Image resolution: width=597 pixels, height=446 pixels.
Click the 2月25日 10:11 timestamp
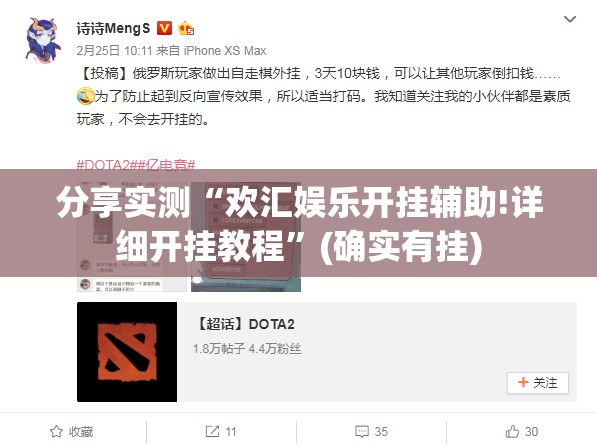[x=114, y=51]
